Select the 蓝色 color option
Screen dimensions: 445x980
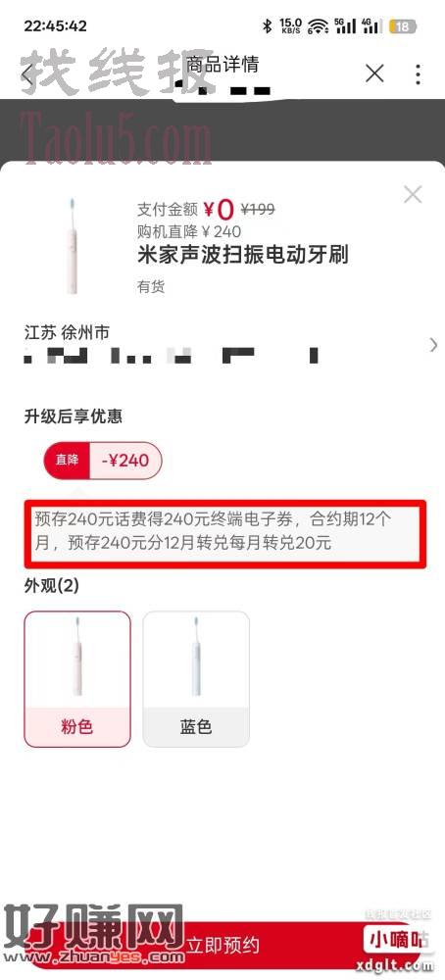click(x=196, y=679)
